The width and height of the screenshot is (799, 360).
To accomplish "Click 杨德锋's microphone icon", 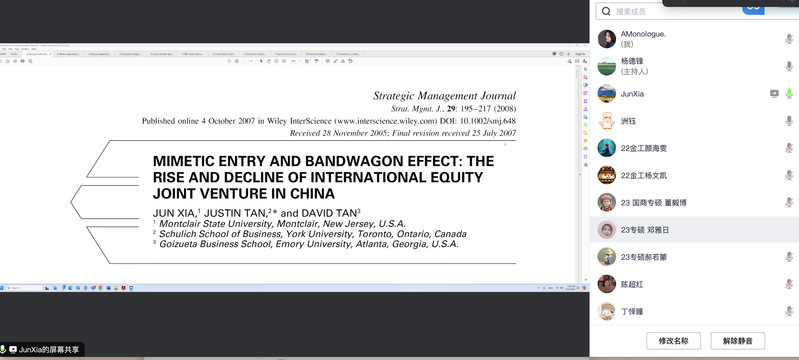I will (789, 66).
